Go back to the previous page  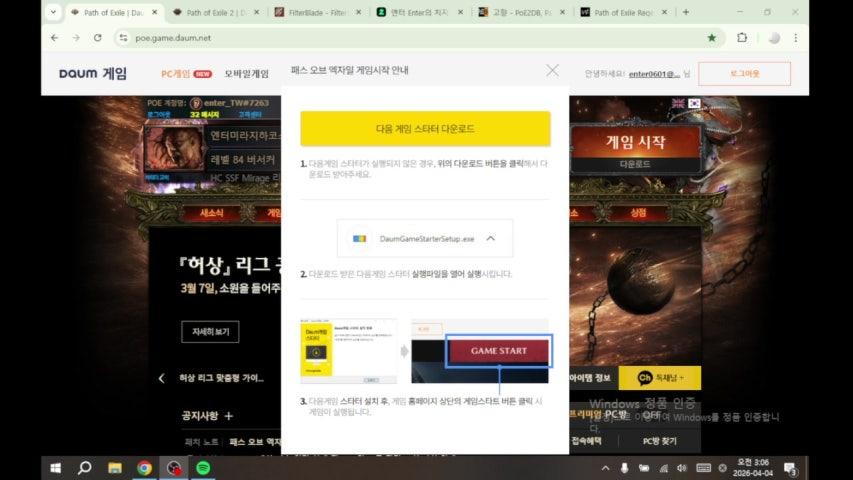click(x=54, y=38)
